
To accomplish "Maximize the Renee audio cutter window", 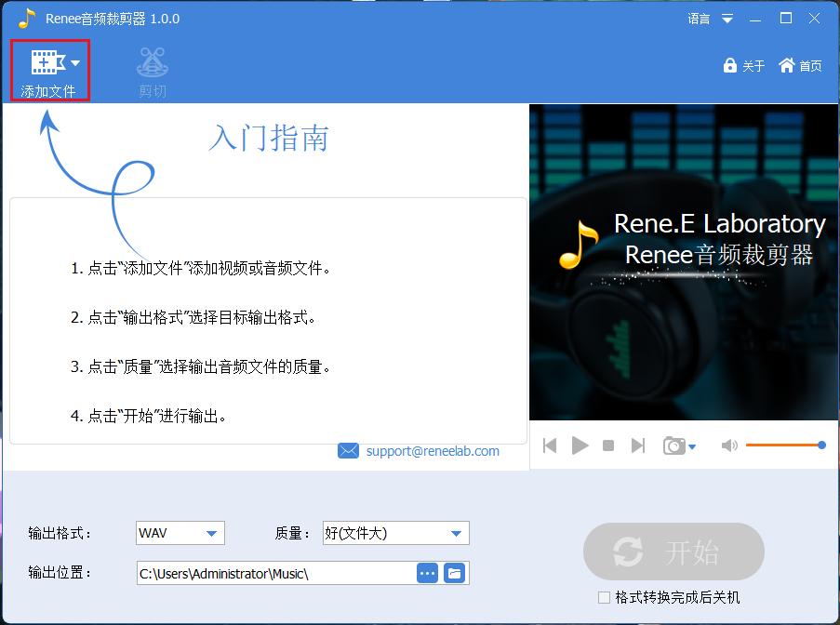I will 786,19.
